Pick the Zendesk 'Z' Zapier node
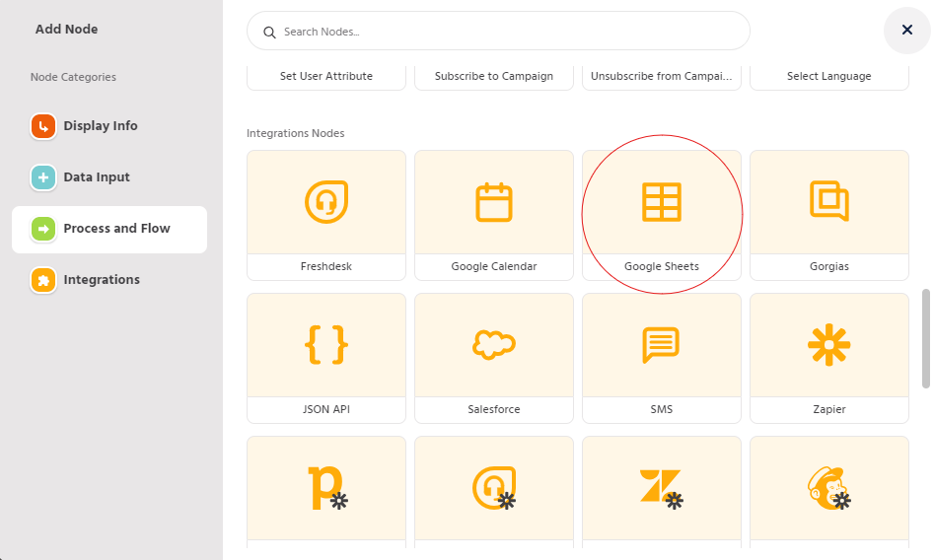934x560 pixels. (x=661, y=488)
